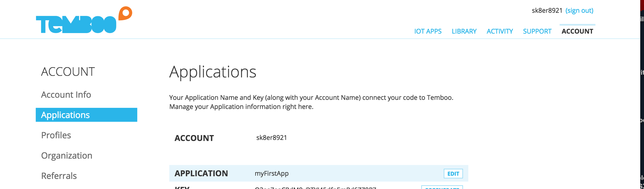Viewport: 644px width, 189px height.
Task: Open Referrals in the account sidebar
Action: click(59, 176)
